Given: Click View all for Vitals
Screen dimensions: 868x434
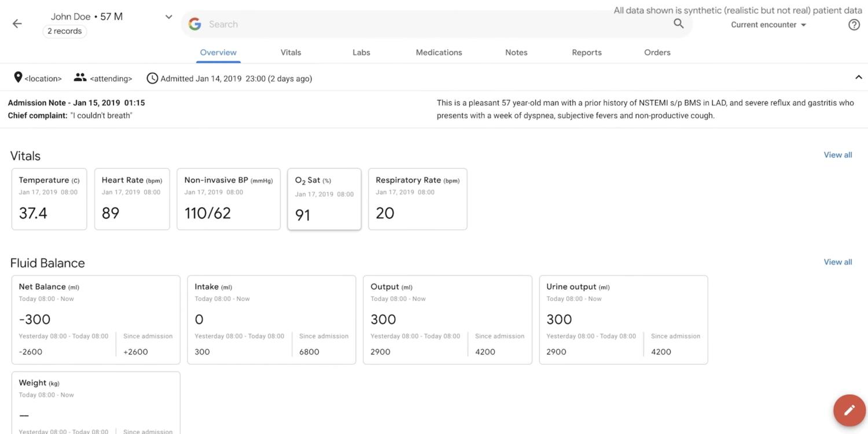Looking at the screenshot, I should tap(837, 155).
